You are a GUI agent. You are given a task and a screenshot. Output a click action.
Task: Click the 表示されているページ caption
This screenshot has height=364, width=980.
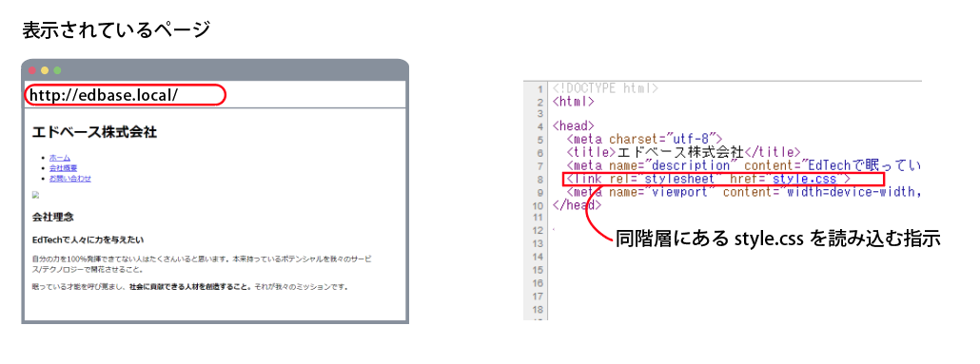pos(116,30)
